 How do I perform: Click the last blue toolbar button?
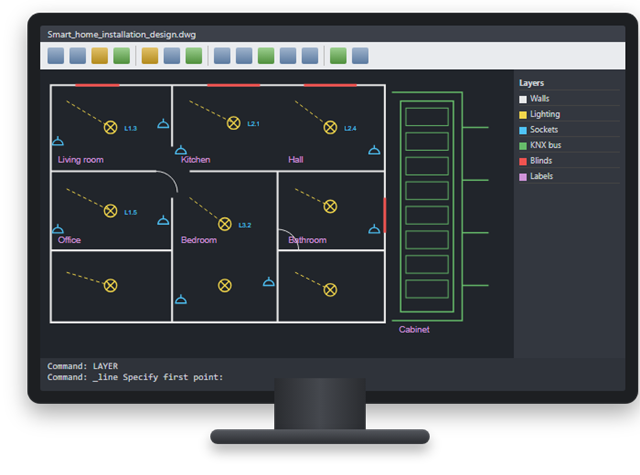(x=360, y=56)
